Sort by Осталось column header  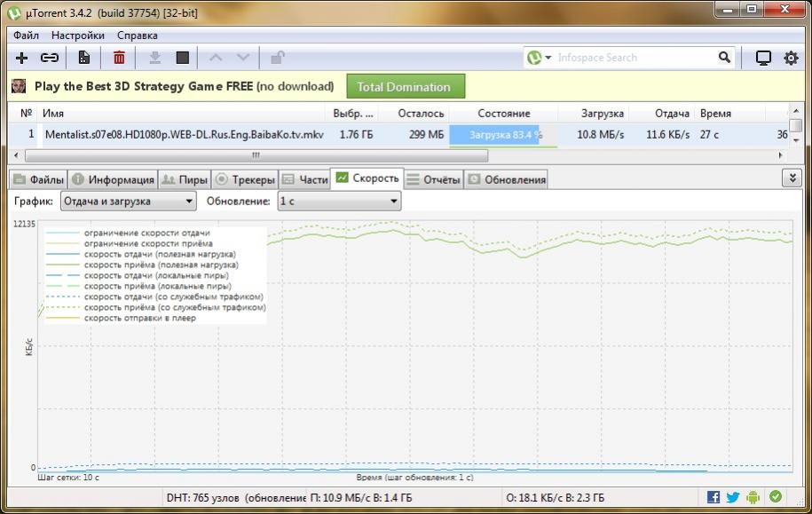coord(421,114)
